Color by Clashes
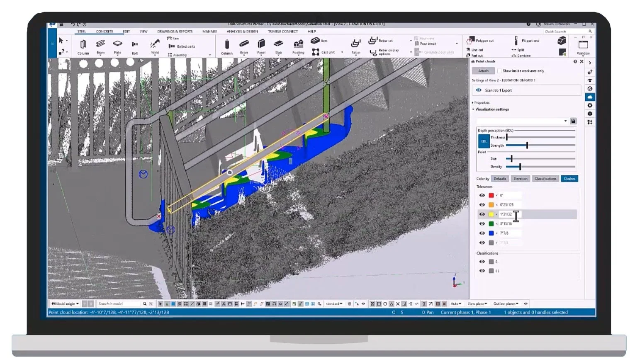Image resolution: width=630 pixels, height=364 pixels. pyautogui.click(x=569, y=179)
